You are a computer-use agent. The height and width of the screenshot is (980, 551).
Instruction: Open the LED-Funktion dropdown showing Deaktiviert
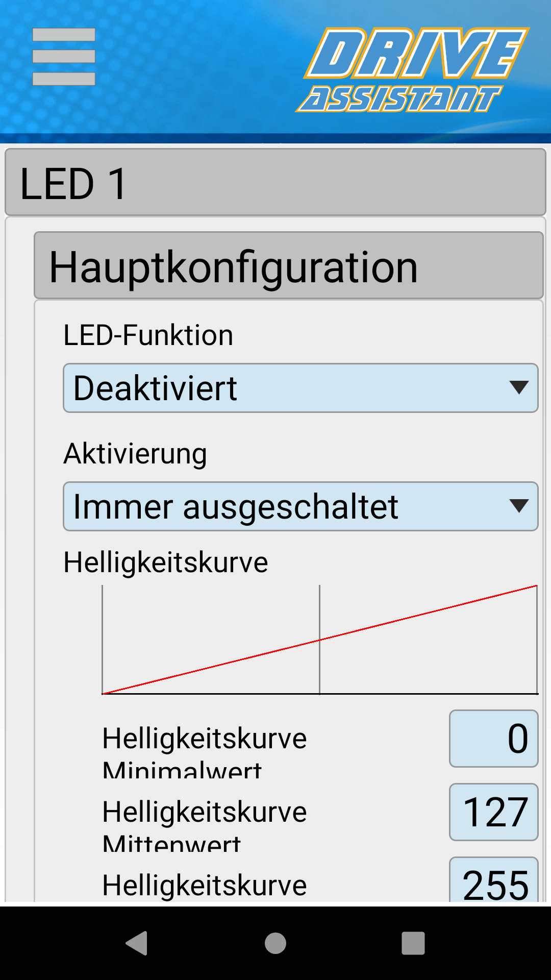tap(300, 388)
